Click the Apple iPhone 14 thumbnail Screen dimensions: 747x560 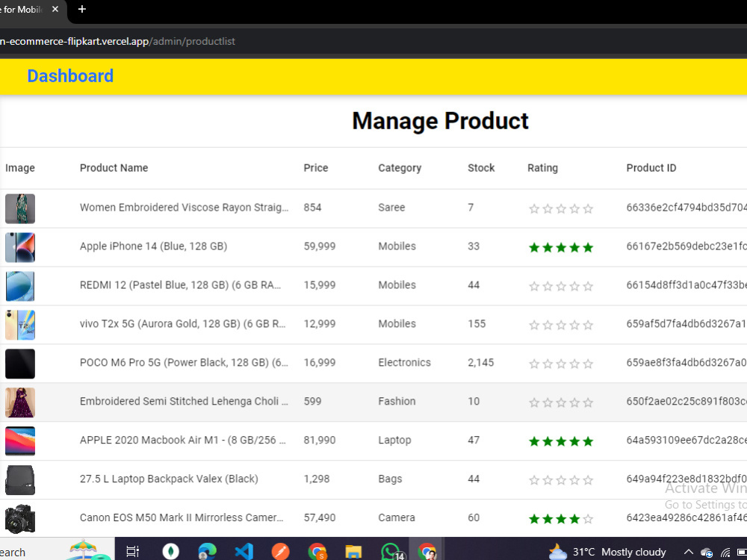pyautogui.click(x=20, y=247)
